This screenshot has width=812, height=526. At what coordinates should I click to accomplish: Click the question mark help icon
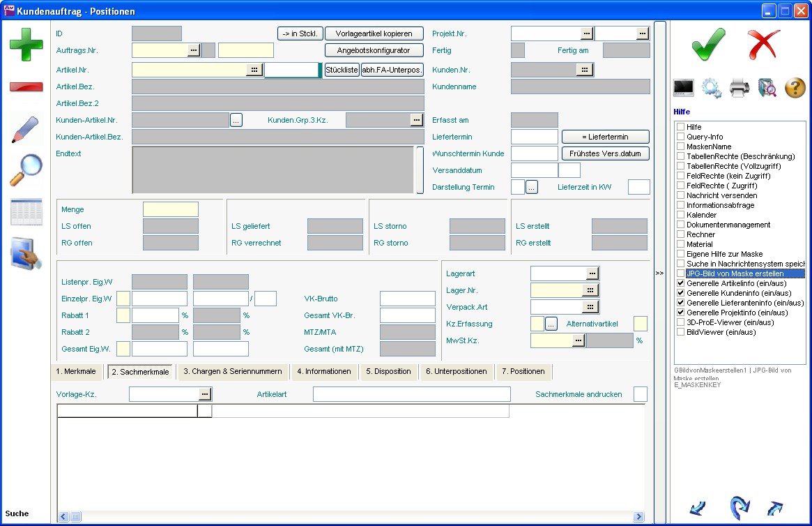[x=795, y=88]
